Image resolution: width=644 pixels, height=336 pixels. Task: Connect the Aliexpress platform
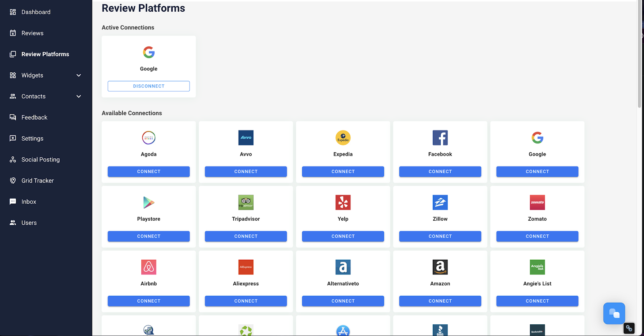(x=246, y=301)
